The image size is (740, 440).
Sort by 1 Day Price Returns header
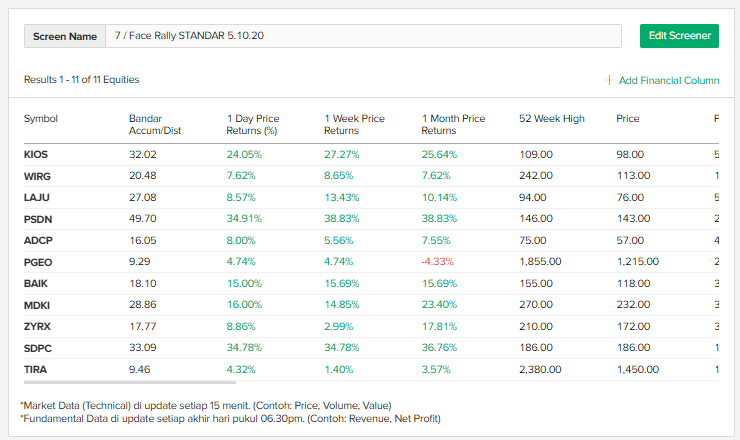(x=253, y=124)
